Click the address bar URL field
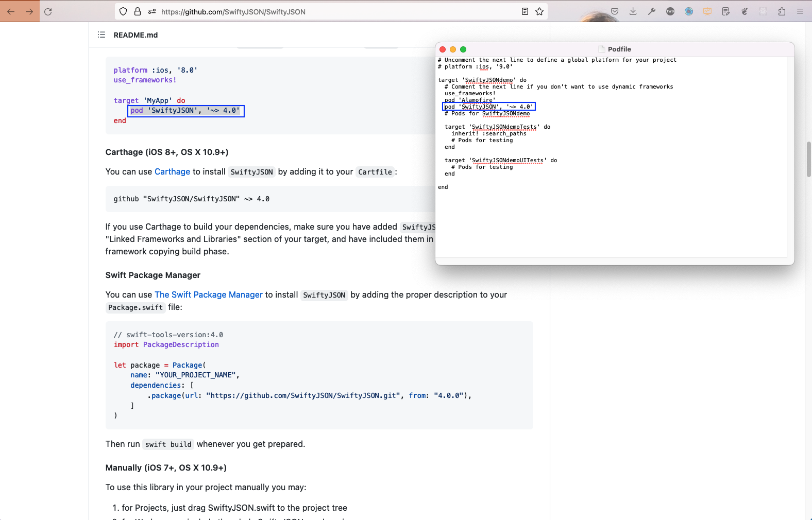 click(x=331, y=11)
